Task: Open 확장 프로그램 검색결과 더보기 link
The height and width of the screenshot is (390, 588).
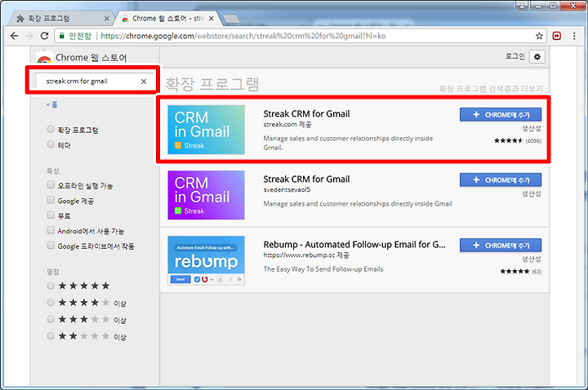Action: tap(491, 89)
